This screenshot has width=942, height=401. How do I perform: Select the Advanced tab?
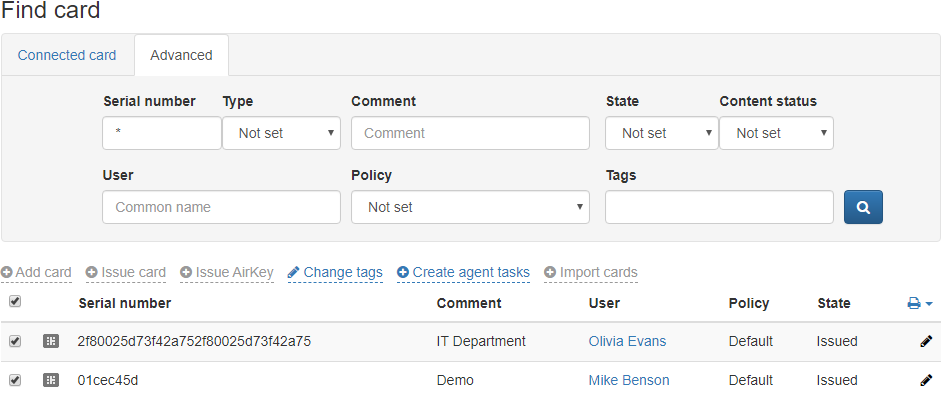coord(181,55)
